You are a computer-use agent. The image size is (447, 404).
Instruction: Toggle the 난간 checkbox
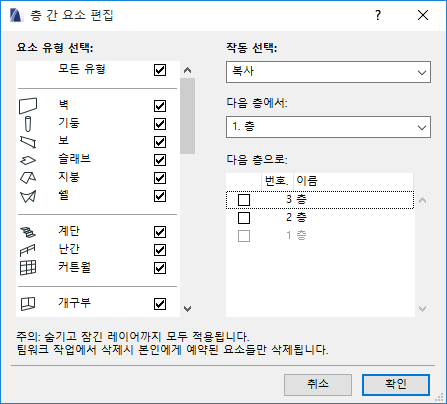(160, 250)
